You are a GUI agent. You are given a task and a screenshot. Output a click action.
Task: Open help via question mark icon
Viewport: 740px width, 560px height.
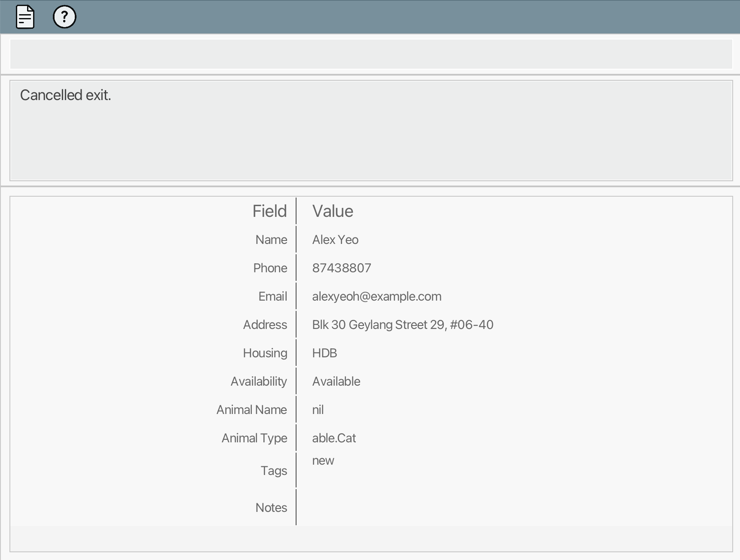[64, 17]
